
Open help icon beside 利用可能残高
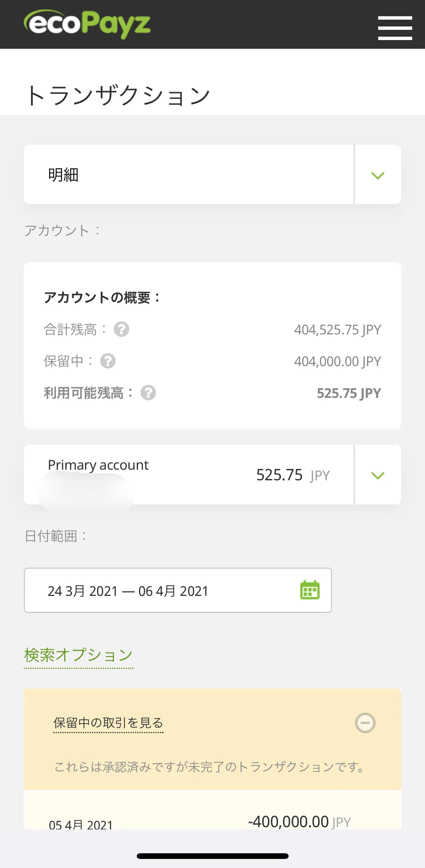click(148, 393)
